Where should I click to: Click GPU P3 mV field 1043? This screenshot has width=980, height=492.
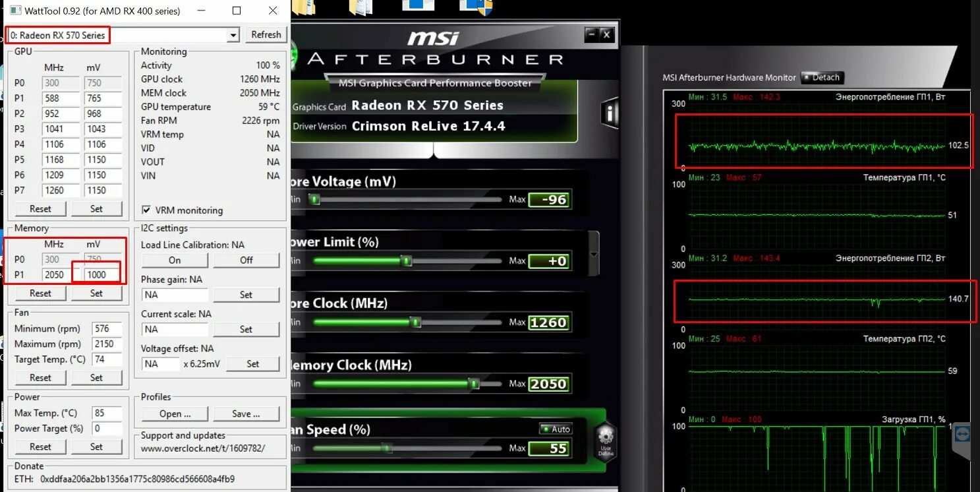103,129
